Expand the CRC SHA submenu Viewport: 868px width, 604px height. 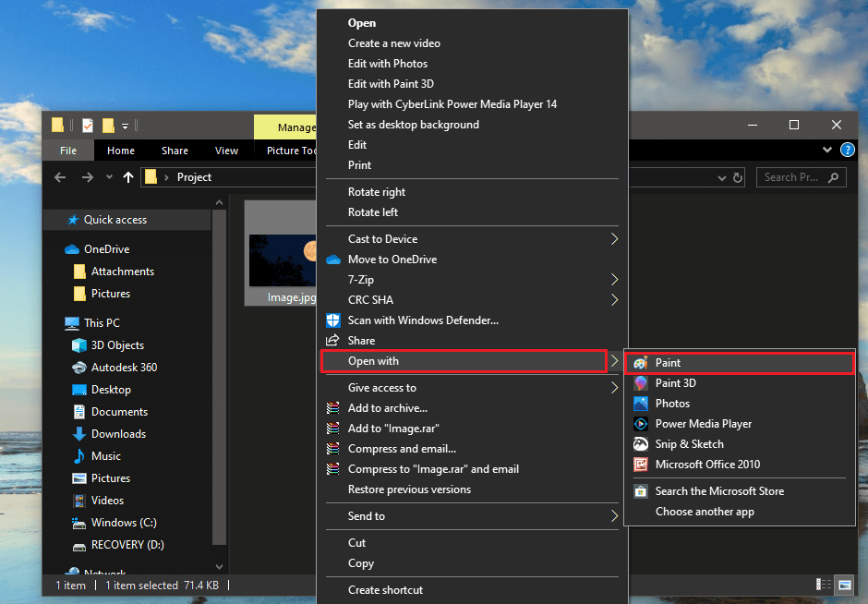[x=614, y=300]
